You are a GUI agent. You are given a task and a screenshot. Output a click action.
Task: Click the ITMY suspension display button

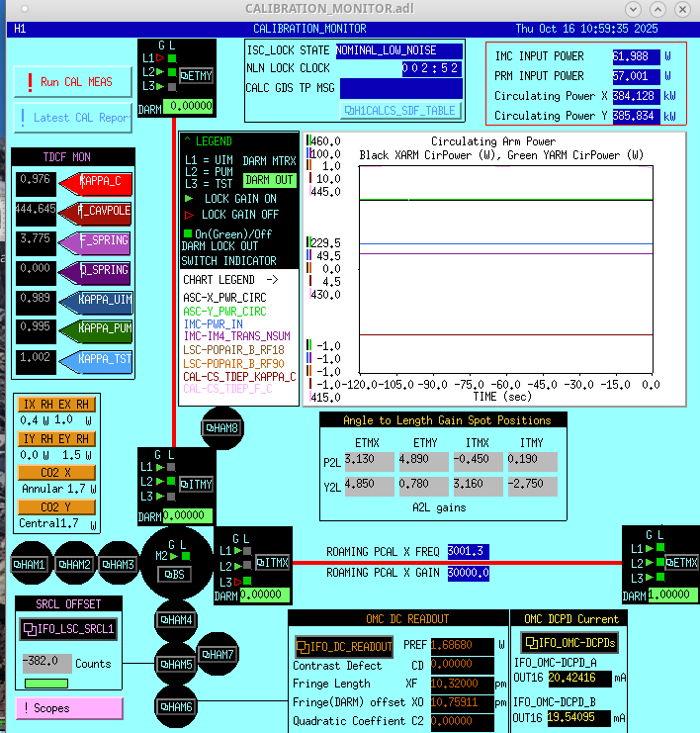196,484
